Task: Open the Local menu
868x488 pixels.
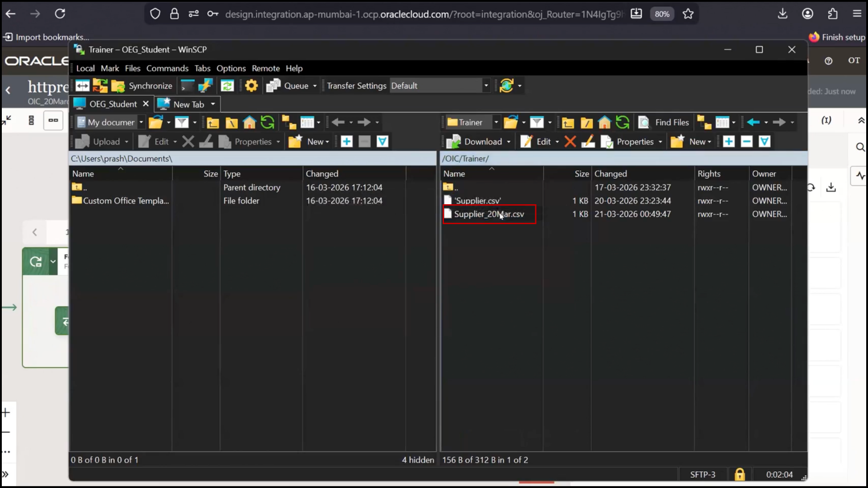Action: [x=85, y=68]
